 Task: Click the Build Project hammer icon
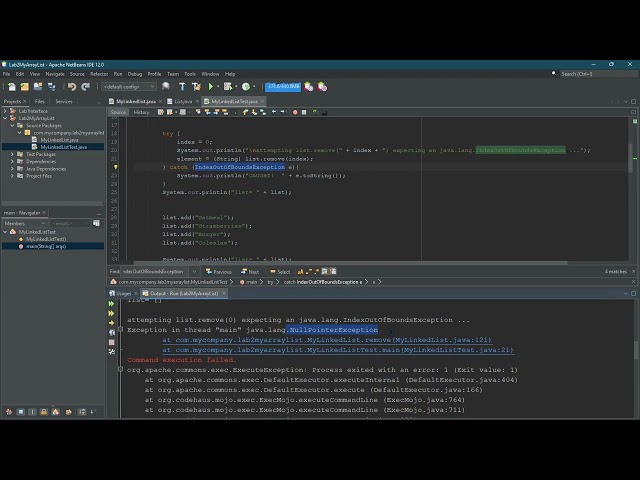182,87
